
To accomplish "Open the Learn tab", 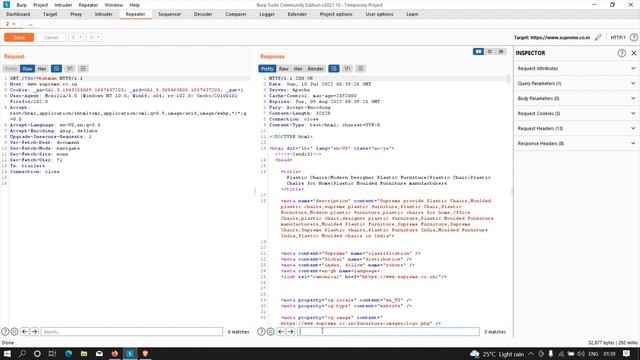I will click(x=412, y=14).
